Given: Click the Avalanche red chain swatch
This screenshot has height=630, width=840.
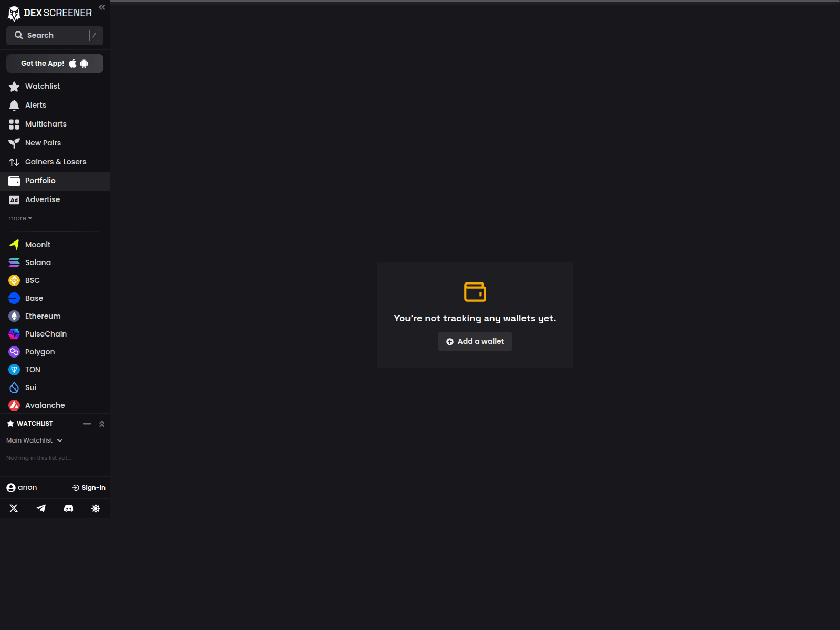Looking at the screenshot, I should click(x=14, y=405).
